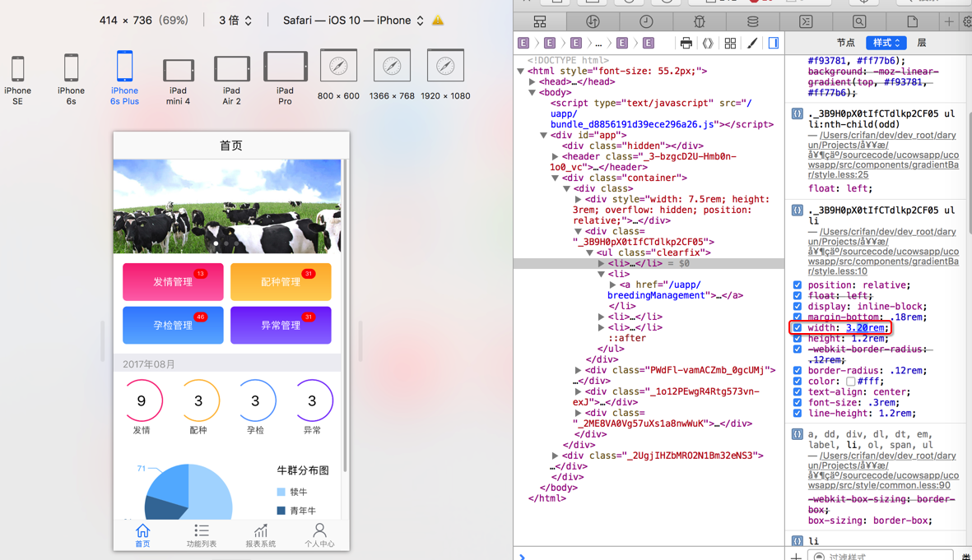972x560 pixels.
Task: Open the 样式 style dropdown
Action: [886, 43]
